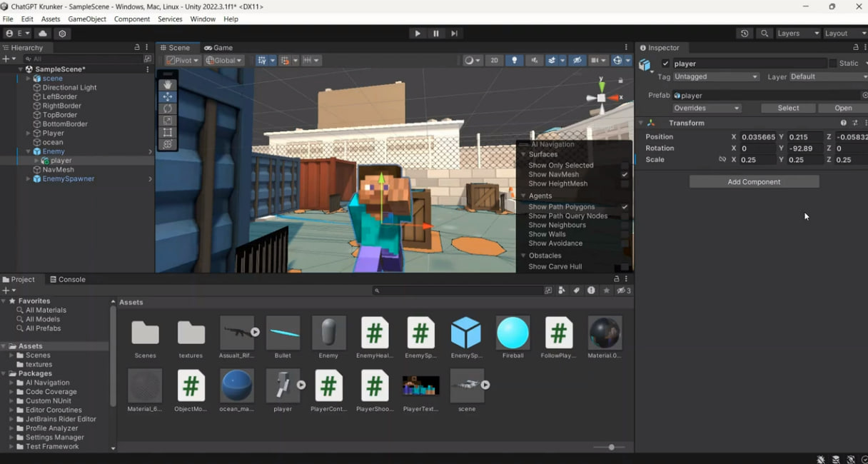Open the prefab Overrides dropdown
The height and width of the screenshot is (464, 868).
707,109
